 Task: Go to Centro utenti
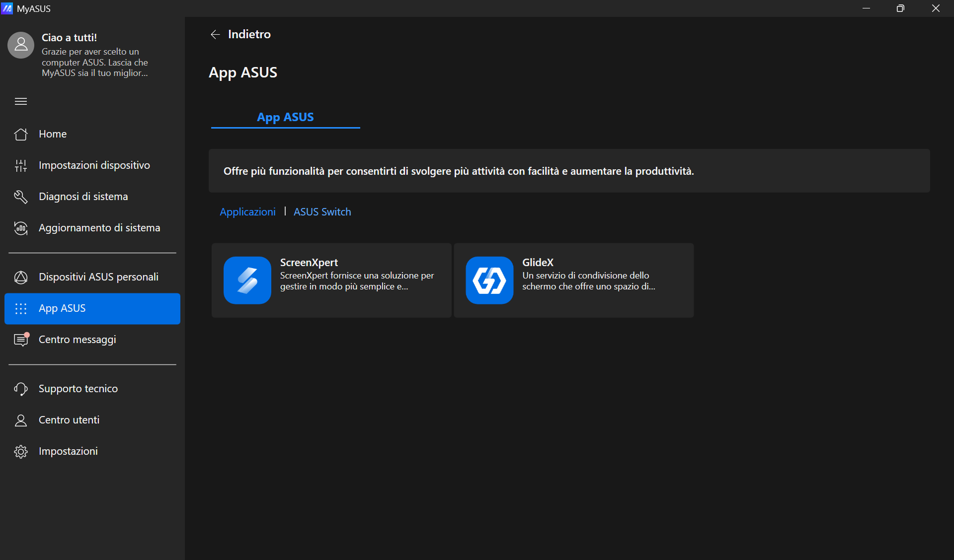coord(92,420)
